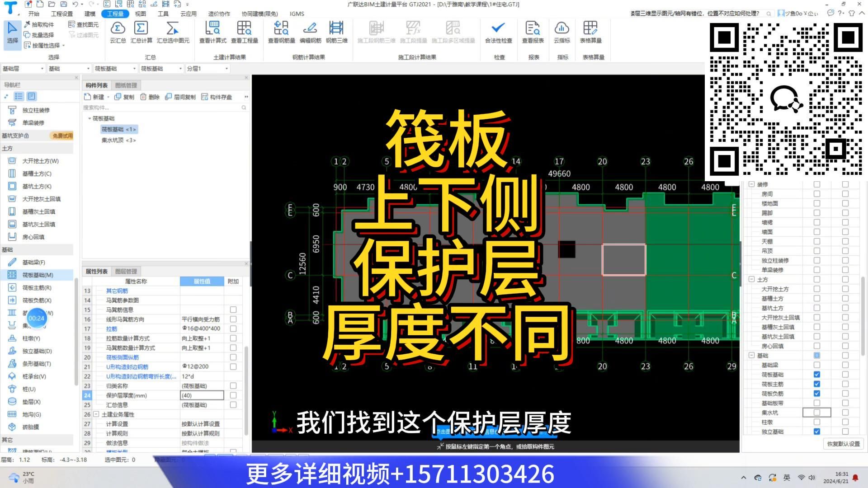Click 构件存盘 in component list toolbar

click(217, 97)
